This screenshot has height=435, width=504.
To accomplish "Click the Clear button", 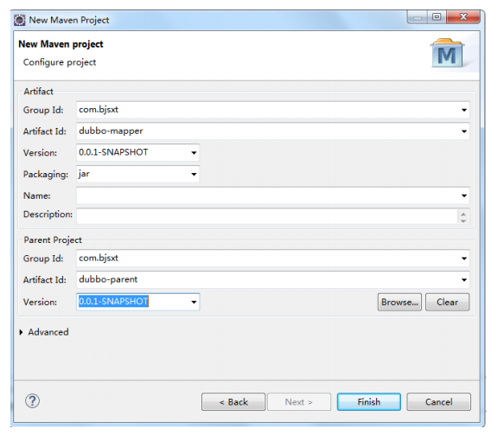I will click(448, 302).
